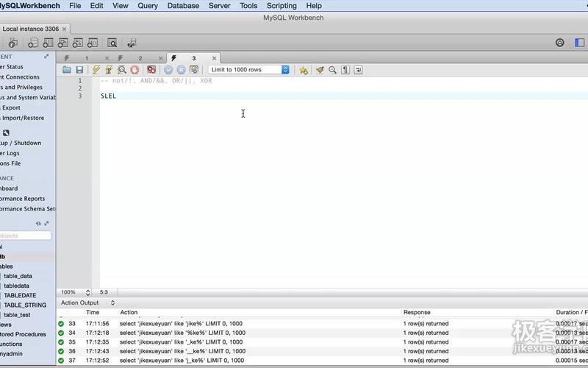Image resolution: width=588 pixels, height=368 pixels.
Task: Create a new view from the main toolbar
Action: point(62,43)
